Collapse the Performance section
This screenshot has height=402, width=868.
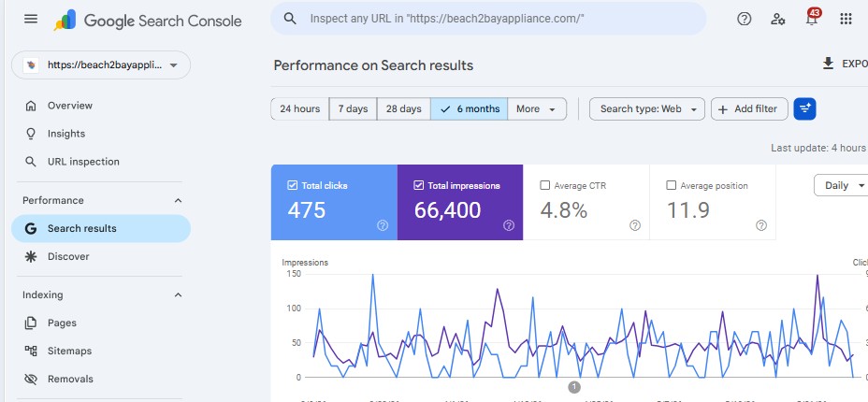coord(178,200)
